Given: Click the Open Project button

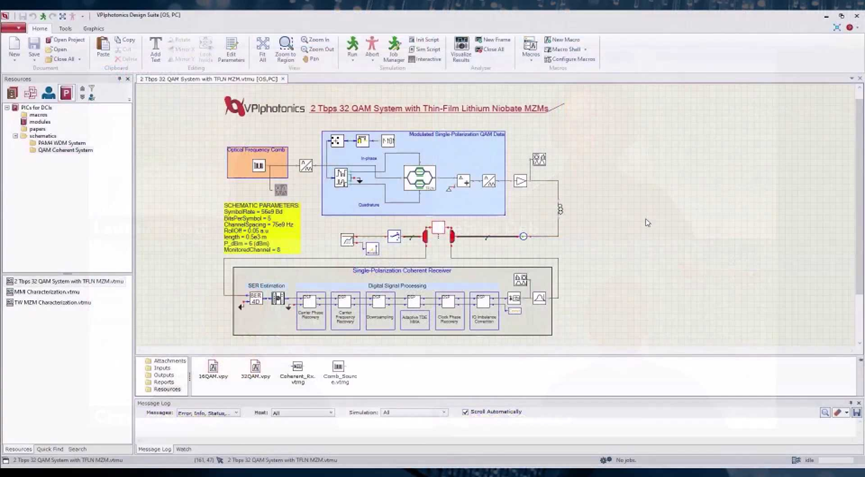Looking at the screenshot, I should tap(66, 40).
